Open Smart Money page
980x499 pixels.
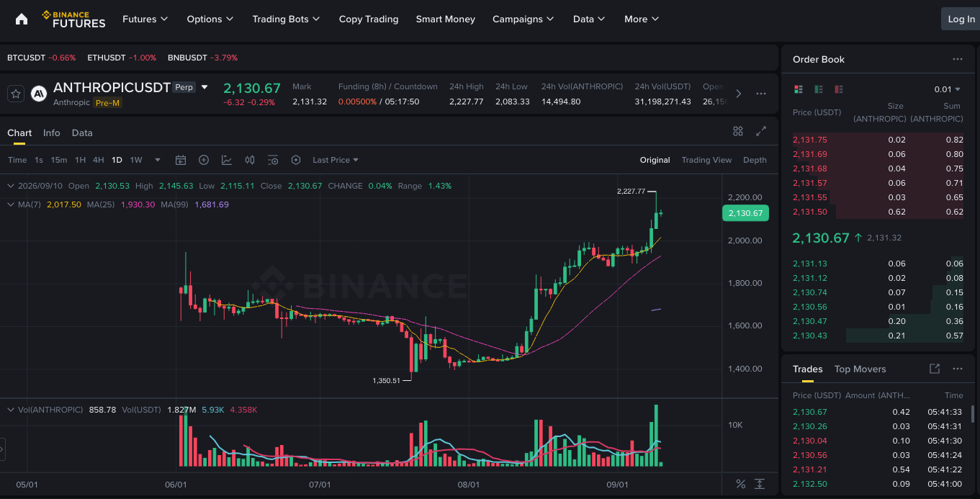(x=445, y=19)
